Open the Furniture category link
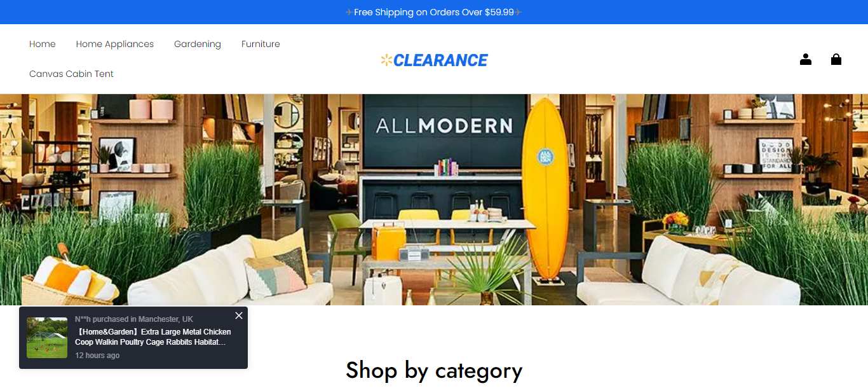The height and width of the screenshot is (388, 868). (261, 44)
